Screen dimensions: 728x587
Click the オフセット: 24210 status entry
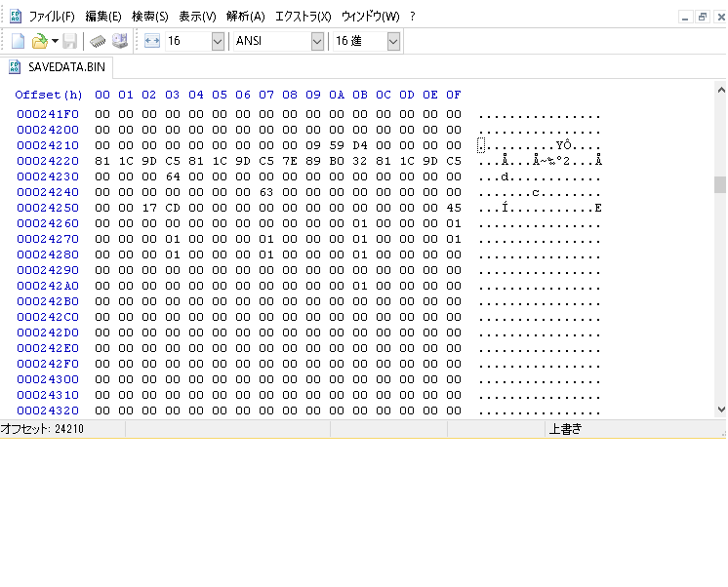42,429
